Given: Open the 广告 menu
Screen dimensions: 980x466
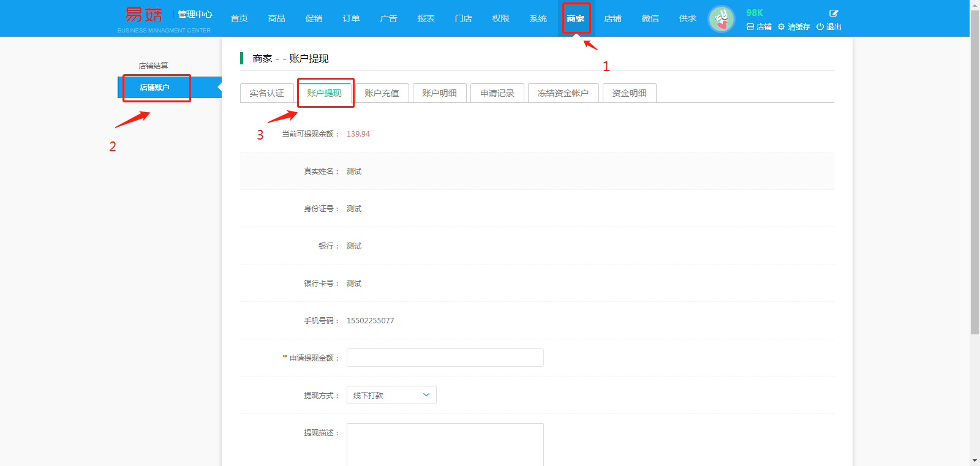Looking at the screenshot, I should tap(389, 18).
